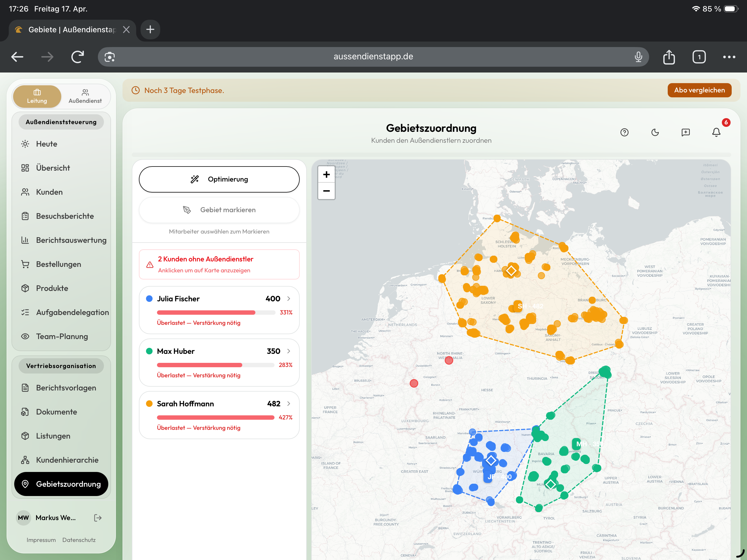Click Julia Fischer's 331% workload bar
747x560 pixels.
pyautogui.click(x=216, y=313)
